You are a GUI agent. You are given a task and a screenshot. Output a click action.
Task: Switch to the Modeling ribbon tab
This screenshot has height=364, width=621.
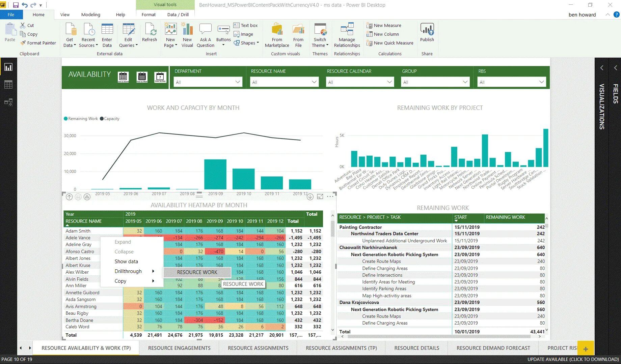click(91, 14)
